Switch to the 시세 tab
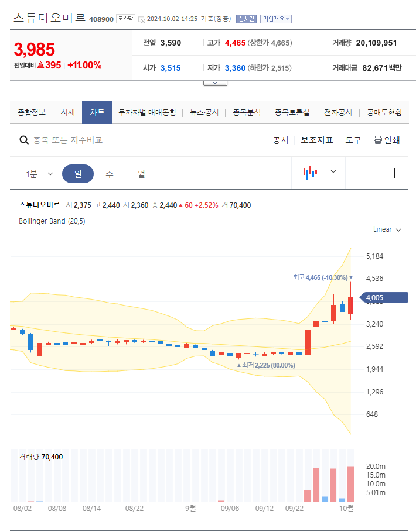Screen dimensions: 416x532 point(67,112)
